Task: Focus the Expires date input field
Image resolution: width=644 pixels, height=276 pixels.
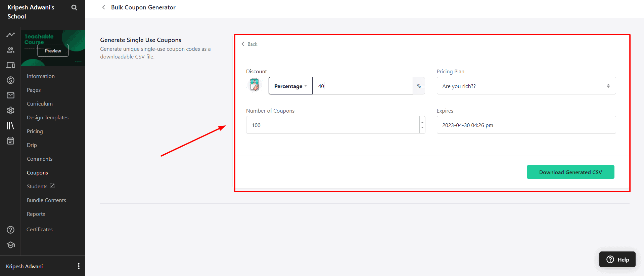Action: tap(526, 125)
